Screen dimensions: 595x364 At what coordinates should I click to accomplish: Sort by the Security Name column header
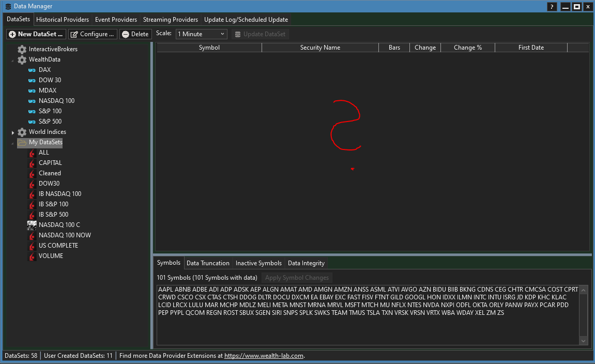point(321,48)
